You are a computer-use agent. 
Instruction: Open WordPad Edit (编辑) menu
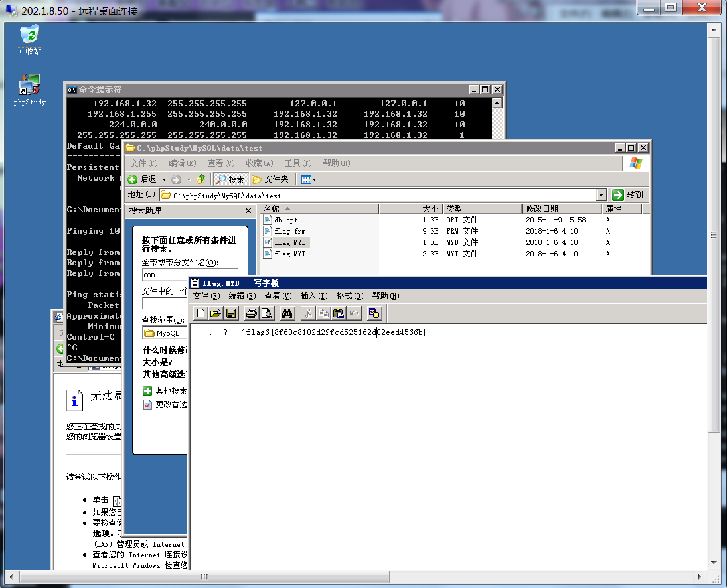(x=242, y=296)
